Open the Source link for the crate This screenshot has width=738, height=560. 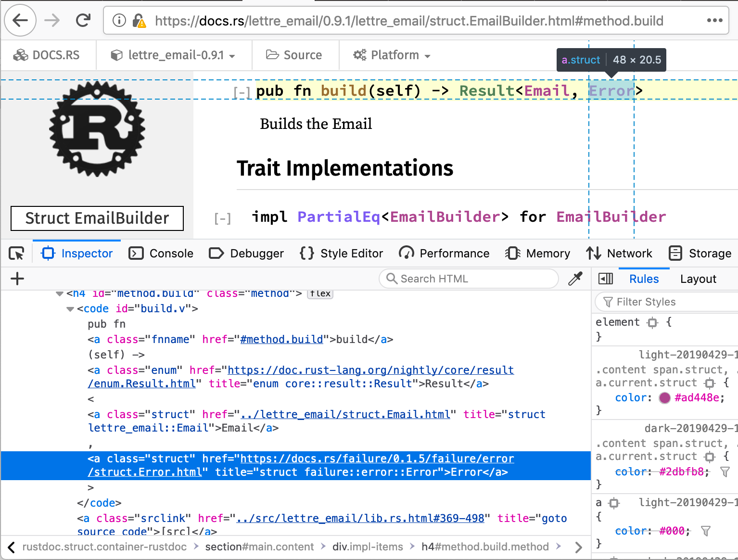click(295, 55)
